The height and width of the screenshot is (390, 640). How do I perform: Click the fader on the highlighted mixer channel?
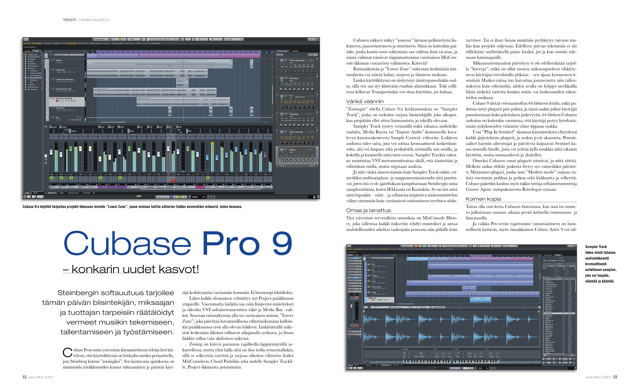click(168, 148)
